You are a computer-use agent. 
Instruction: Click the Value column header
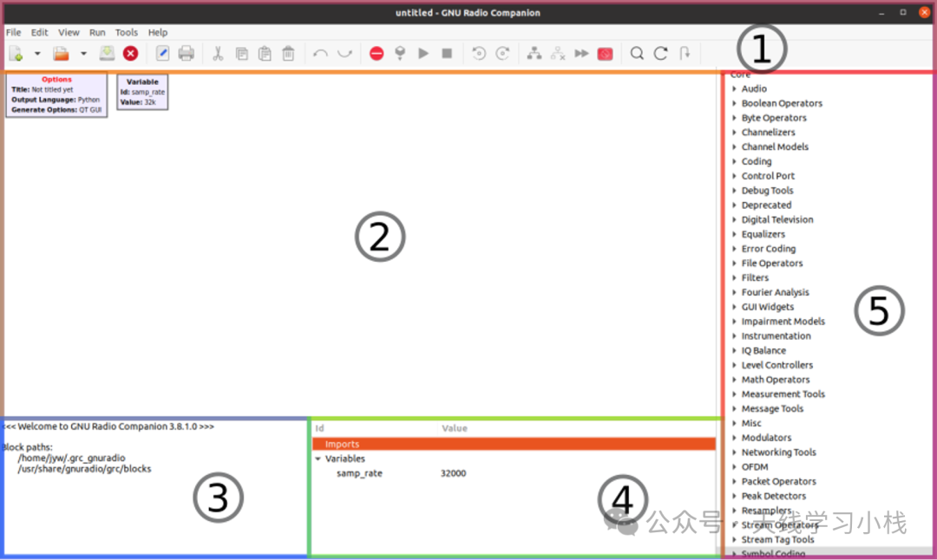[x=455, y=428]
